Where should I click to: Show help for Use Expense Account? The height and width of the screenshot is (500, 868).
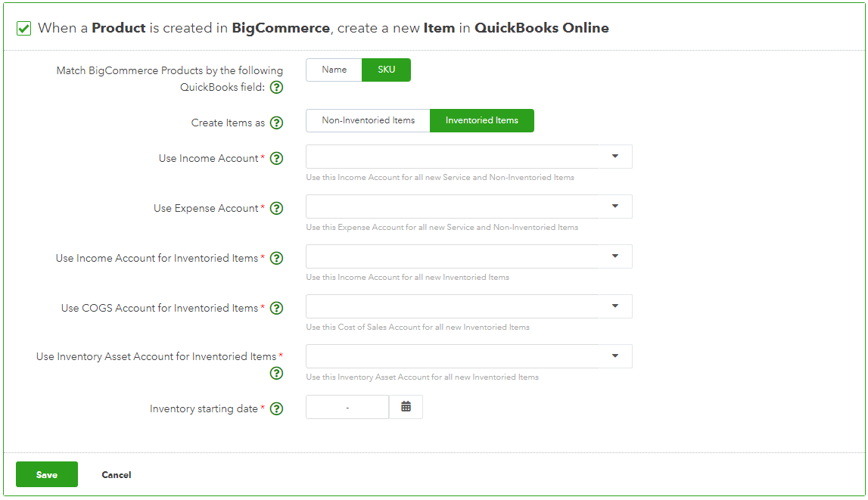click(276, 209)
